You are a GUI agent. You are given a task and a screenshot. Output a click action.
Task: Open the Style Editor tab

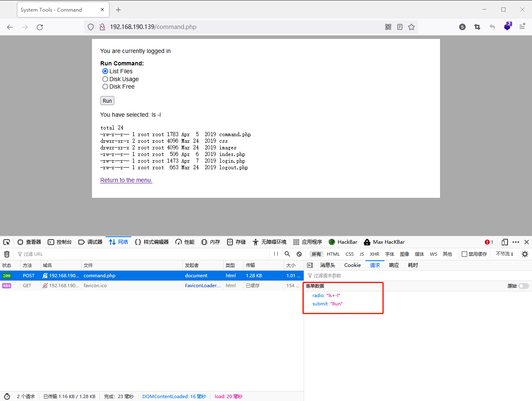click(152, 242)
